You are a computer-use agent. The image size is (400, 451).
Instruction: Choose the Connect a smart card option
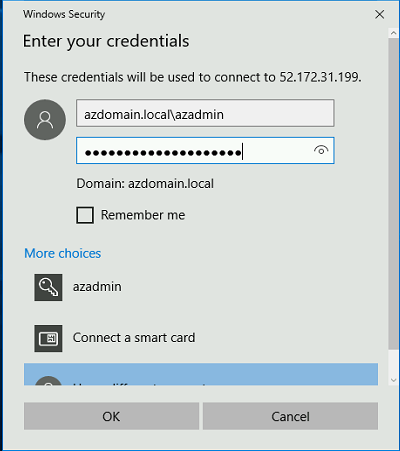click(201, 338)
